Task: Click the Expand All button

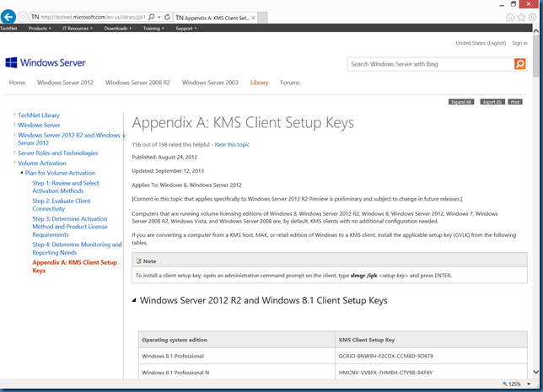Action: coord(461,102)
